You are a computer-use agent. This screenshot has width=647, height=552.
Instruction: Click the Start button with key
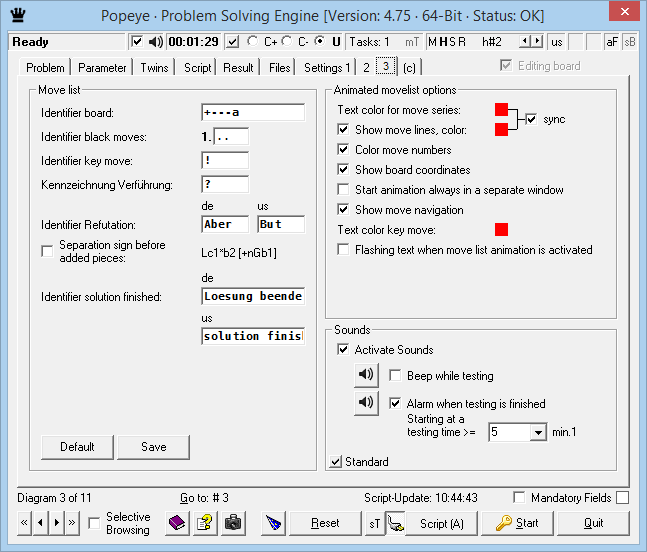coord(517,523)
